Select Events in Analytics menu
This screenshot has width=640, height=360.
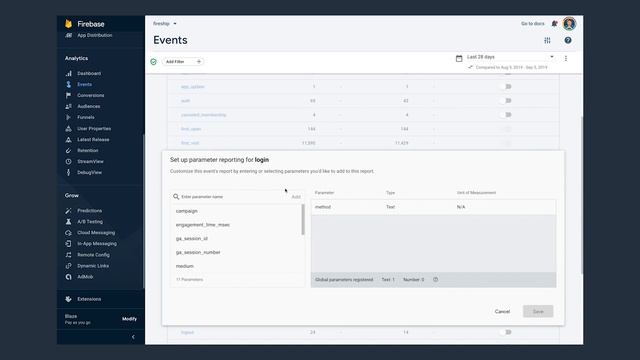pyautogui.click(x=84, y=84)
